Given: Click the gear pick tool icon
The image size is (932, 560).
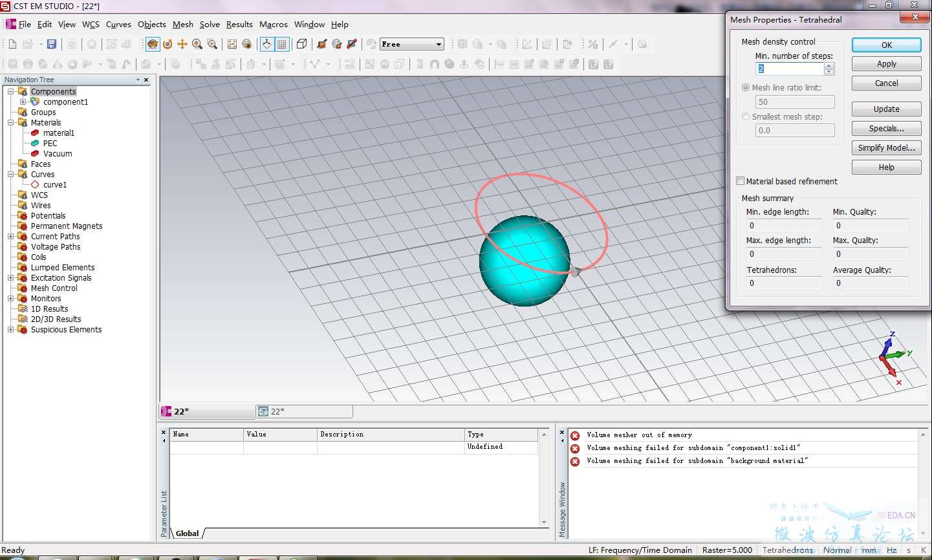Looking at the screenshot, I should tap(336, 44).
